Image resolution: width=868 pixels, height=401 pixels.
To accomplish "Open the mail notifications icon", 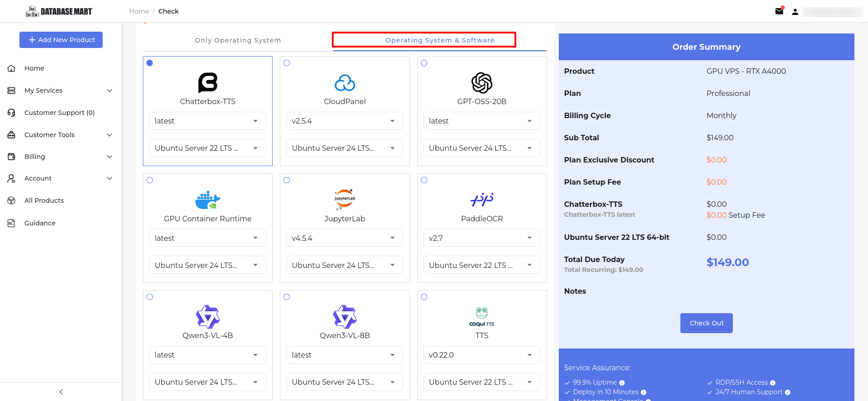I will 779,11.
